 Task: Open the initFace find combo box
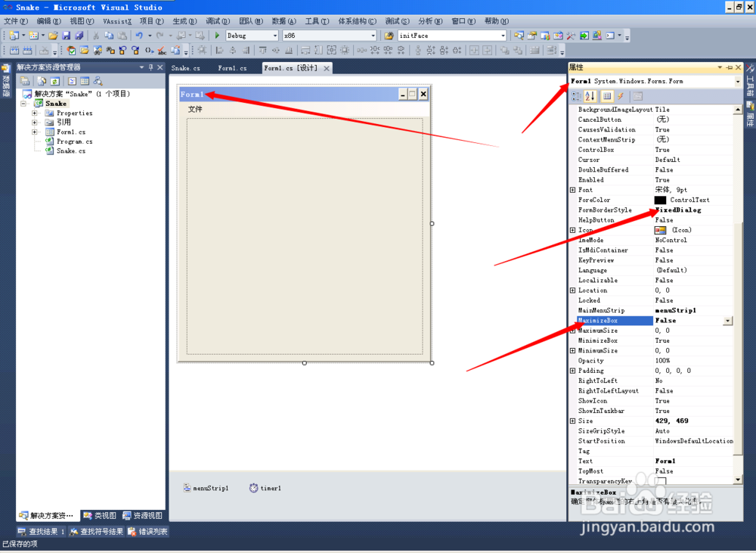tap(503, 36)
